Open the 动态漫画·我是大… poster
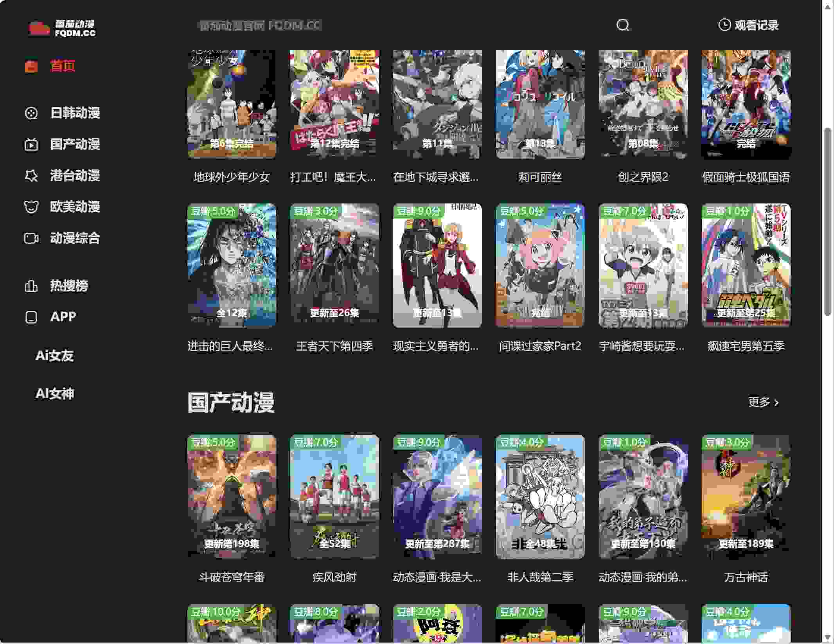The height and width of the screenshot is (644, 834). pos(437,497)
